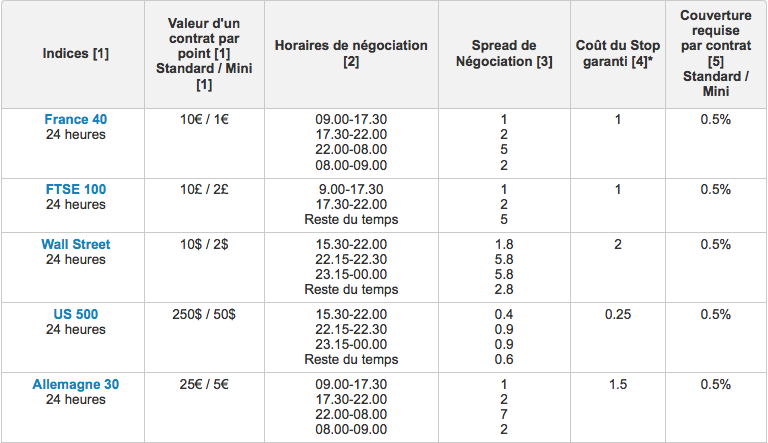Image resolution: width=768 pixels, height=443 pixels.
Task: Click the 1.8 spread value for Wall Street
Action: click(x=504, y=244)
